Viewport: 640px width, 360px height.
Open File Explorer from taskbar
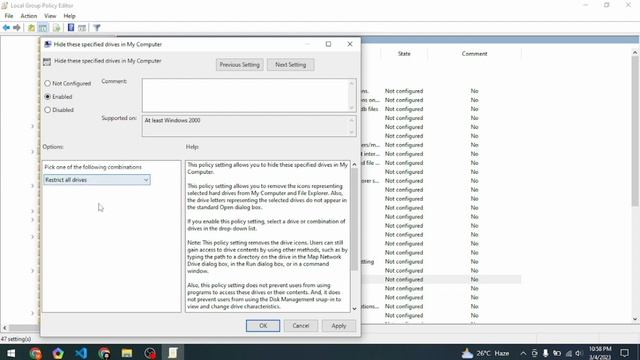(127, 353)
